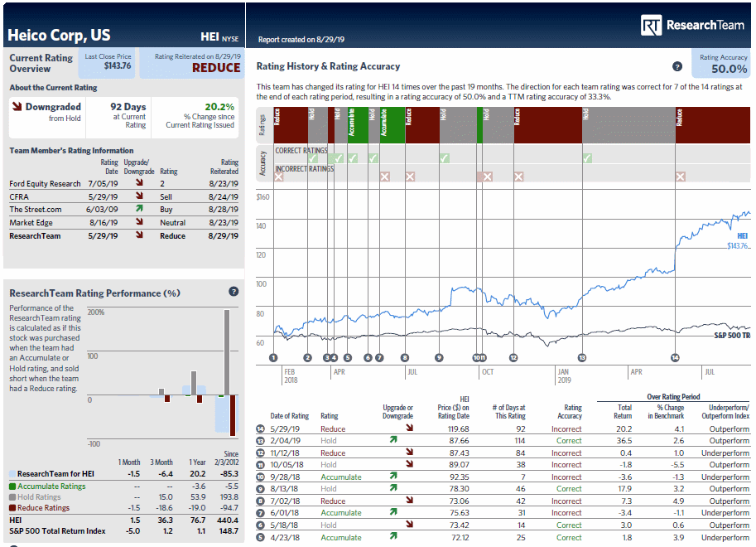Click S&P 500 Total Return Index row label
The image size is (756, 547).
tap(57, 531)
